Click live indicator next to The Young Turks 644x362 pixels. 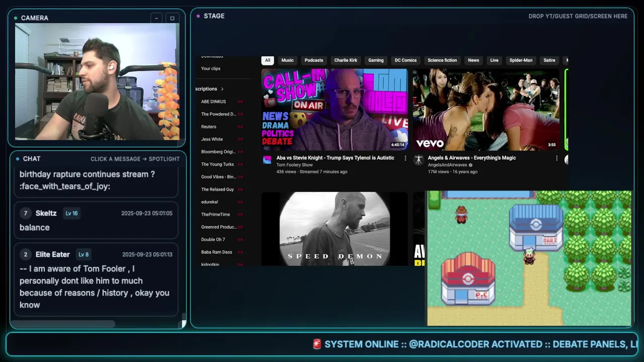tap(240, 164)
